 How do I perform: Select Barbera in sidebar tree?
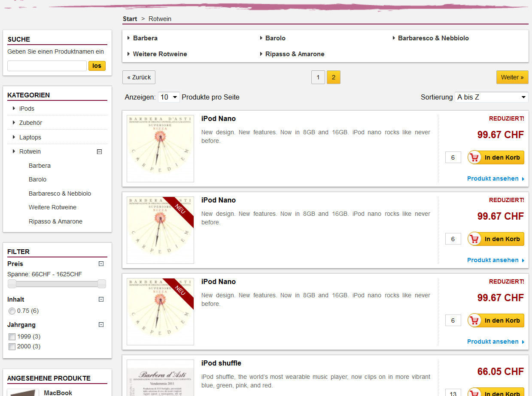pyautogui.click(x=40, y=166)
